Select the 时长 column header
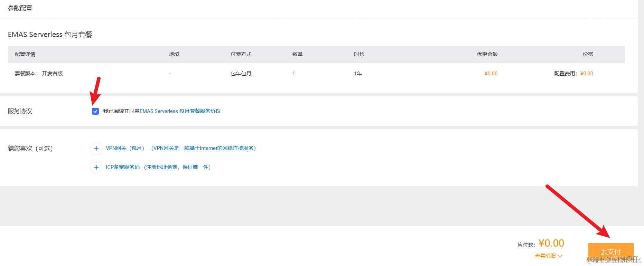This screenshot has height=266, width=644. pos(359,54)
